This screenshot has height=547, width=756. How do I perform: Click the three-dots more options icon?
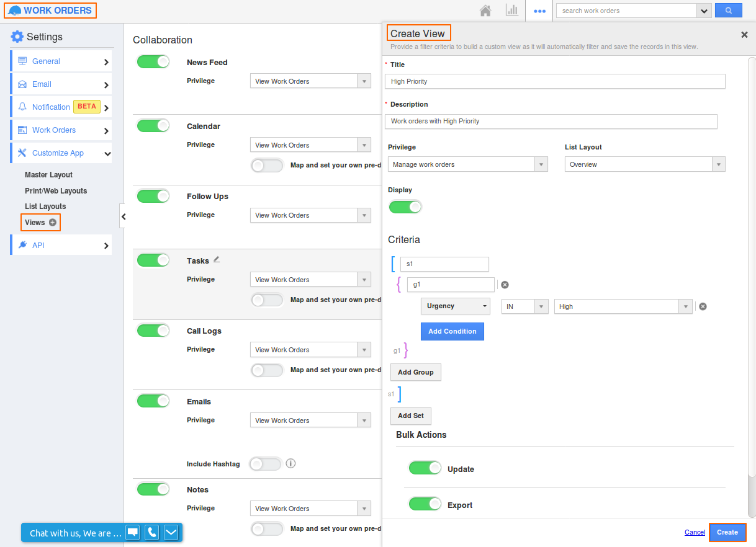[539, 11]
